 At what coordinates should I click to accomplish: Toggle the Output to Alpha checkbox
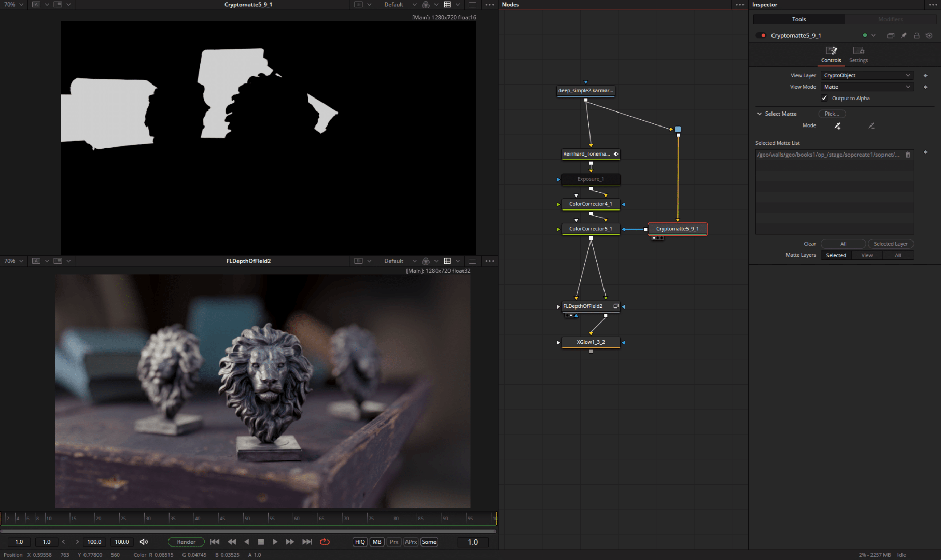coord(824,98)
